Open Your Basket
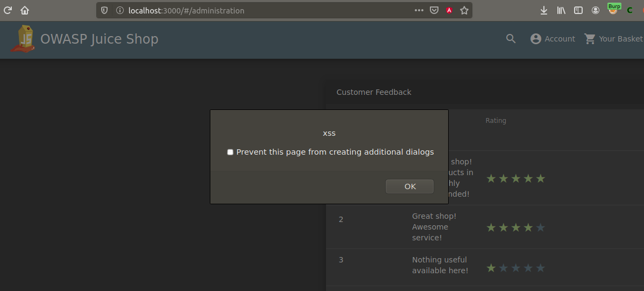 click(x=613, y=39)
